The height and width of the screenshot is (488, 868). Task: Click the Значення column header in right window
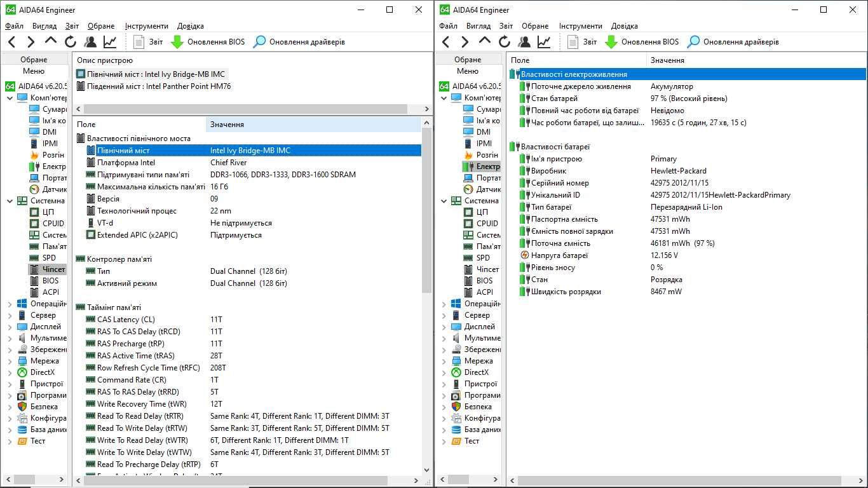tap(756, 60)
